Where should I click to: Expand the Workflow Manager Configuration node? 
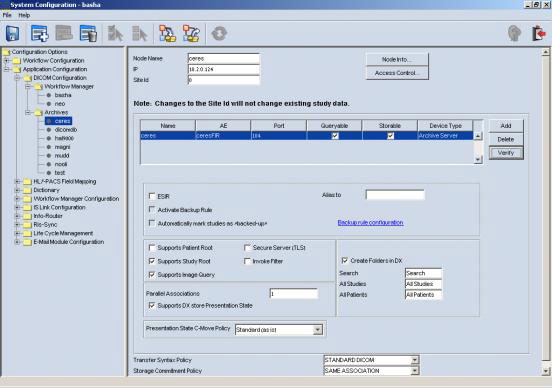pyautogui.click(x=17, y=199)
